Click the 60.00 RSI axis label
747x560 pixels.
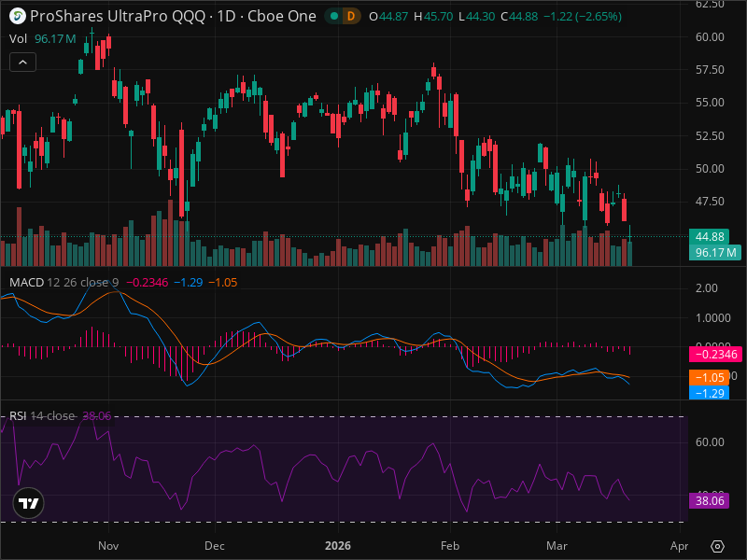[x=710, y=442]
